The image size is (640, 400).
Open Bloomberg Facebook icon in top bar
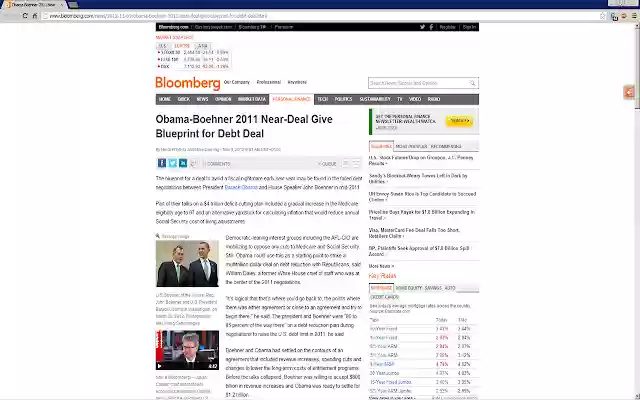pos(431,27)
